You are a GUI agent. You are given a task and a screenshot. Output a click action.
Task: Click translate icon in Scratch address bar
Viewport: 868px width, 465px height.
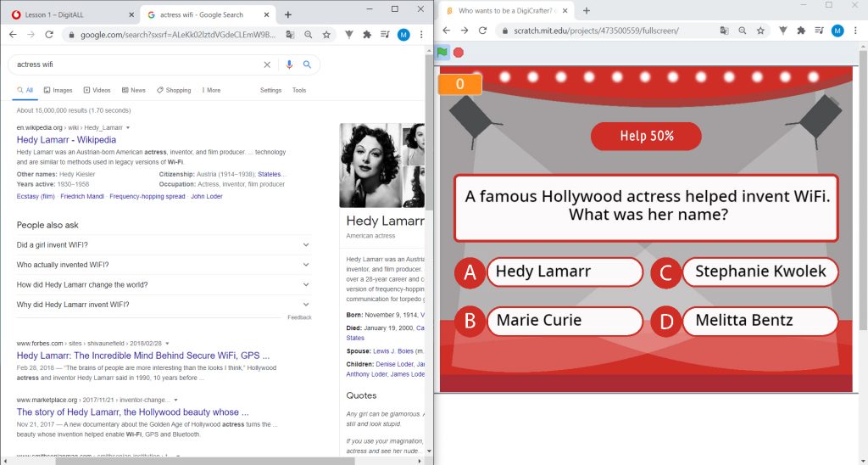[x=724, y=31]
